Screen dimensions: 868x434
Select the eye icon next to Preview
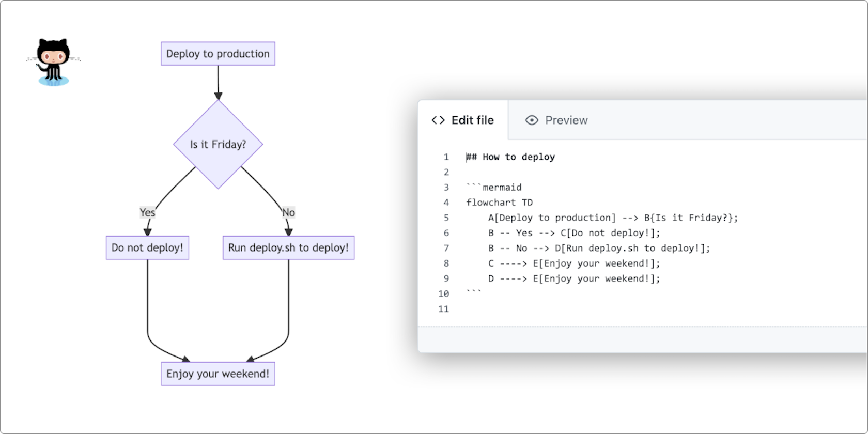coord(531,120)
